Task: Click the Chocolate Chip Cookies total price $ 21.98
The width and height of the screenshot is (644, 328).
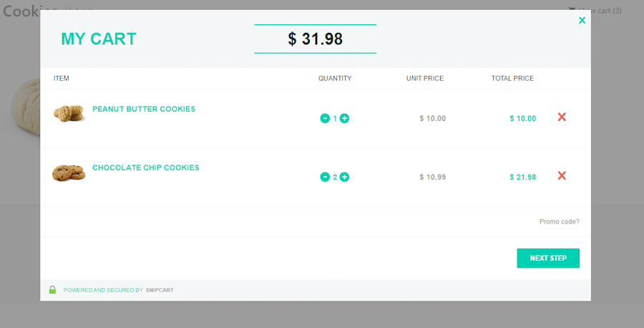Action: (x=523, y=177)
